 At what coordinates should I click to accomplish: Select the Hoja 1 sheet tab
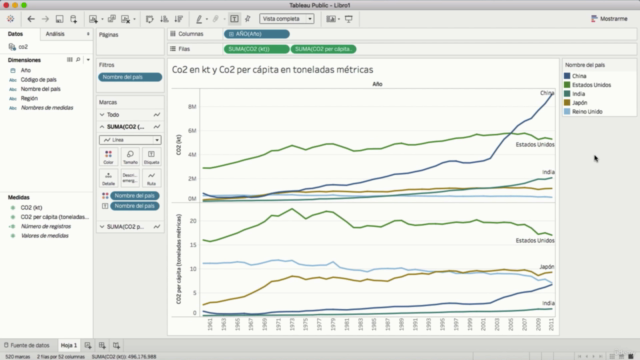click(69, 345)
